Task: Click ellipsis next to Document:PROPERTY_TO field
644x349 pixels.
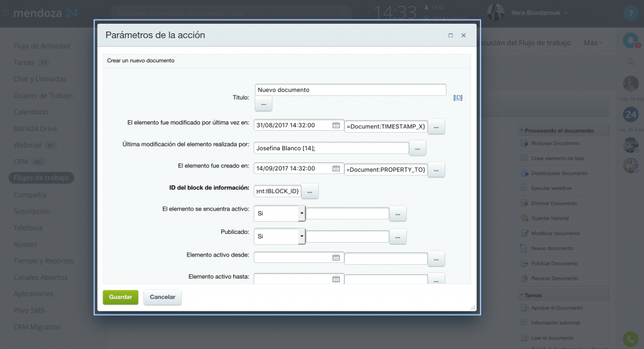Action: [x=436, y=170]
